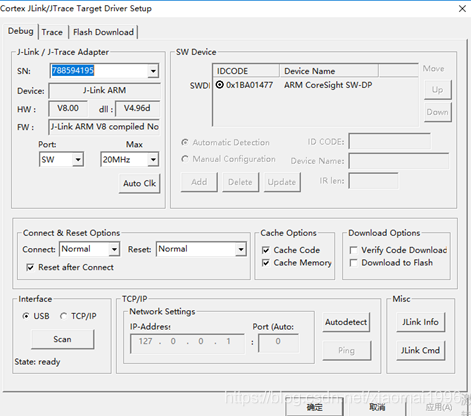Switch to the Trace tab
Image resolution: width=471 pixels, height=416 pixels.
click(x=52, y=32)
